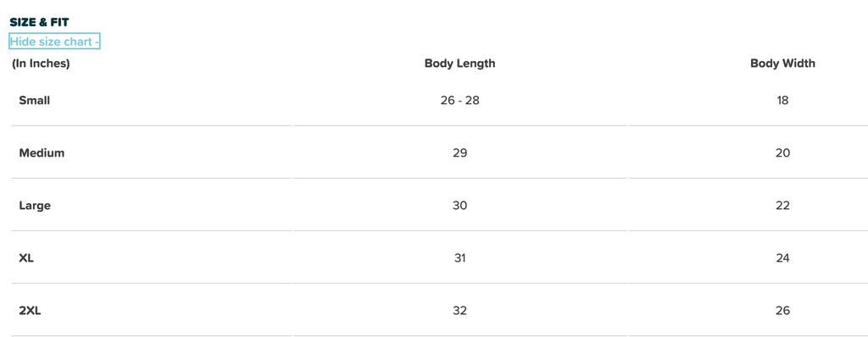This screenshot has width=868, height=337.
Task: Click the Body Length column header
Action: click(460, 64)
